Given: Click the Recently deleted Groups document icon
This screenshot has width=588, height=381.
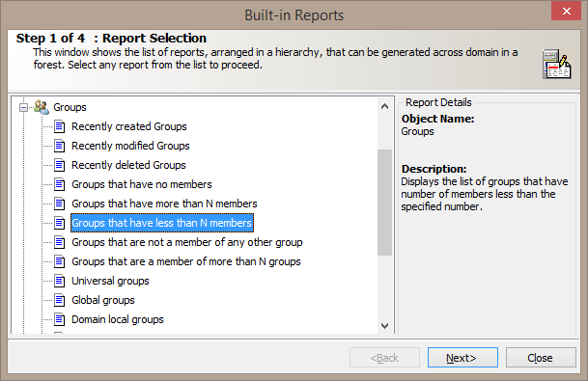Looking at the screenshot, I should point(59,165).
